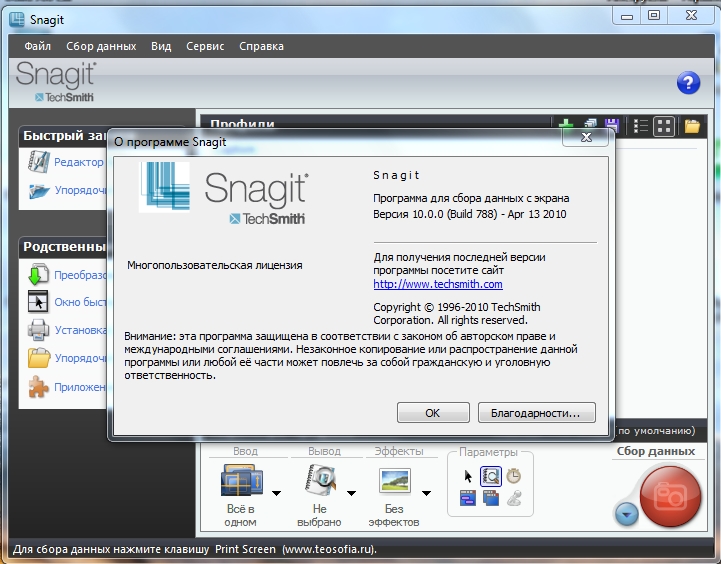This screenshot has height=564, width=721.
Task: Click the Преобразование link in sidebar
Action: click(x=80, y=275)
